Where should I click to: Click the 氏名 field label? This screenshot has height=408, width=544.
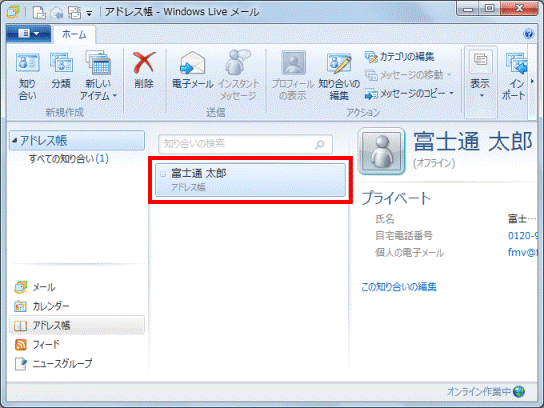click(x=385, y=219)
